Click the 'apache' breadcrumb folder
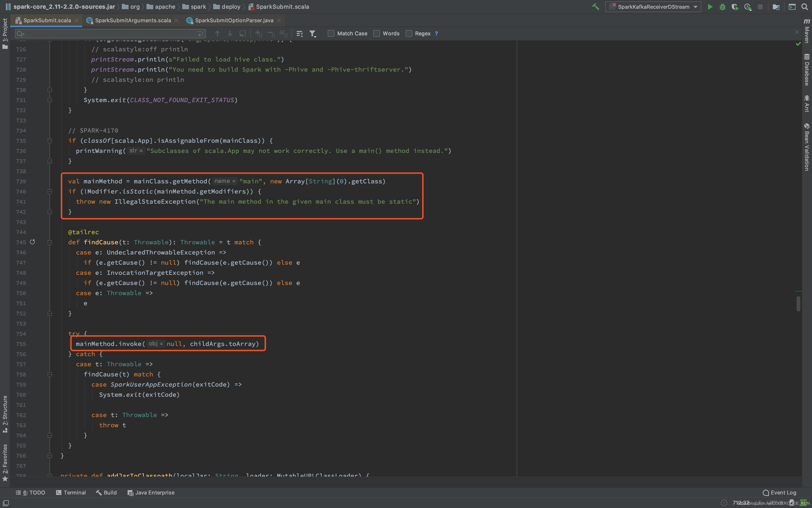This screenshot has width=812, height=508. (161, 7)
